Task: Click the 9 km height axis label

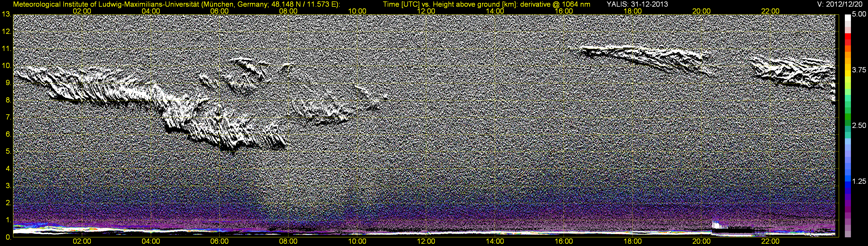Action: point(8,83)
